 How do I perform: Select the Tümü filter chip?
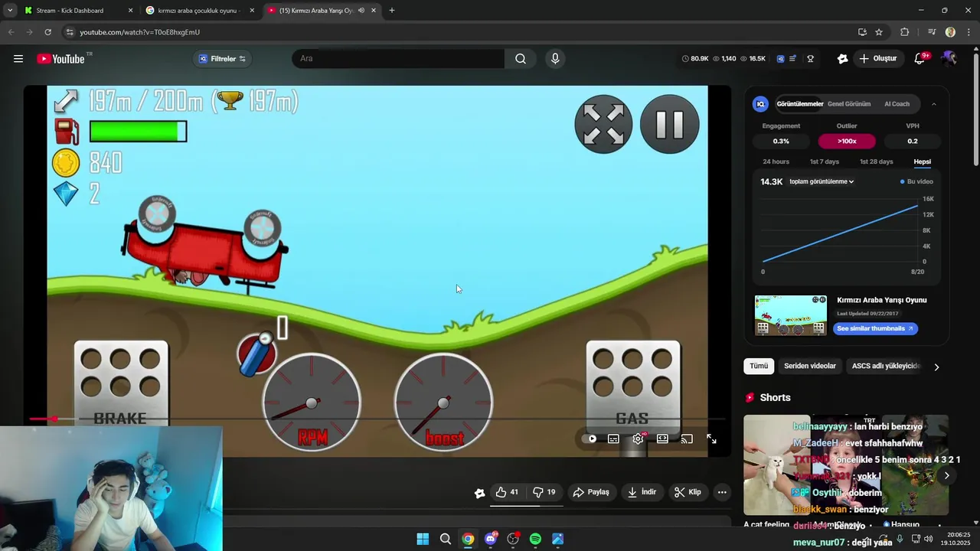tap(759, 366)
